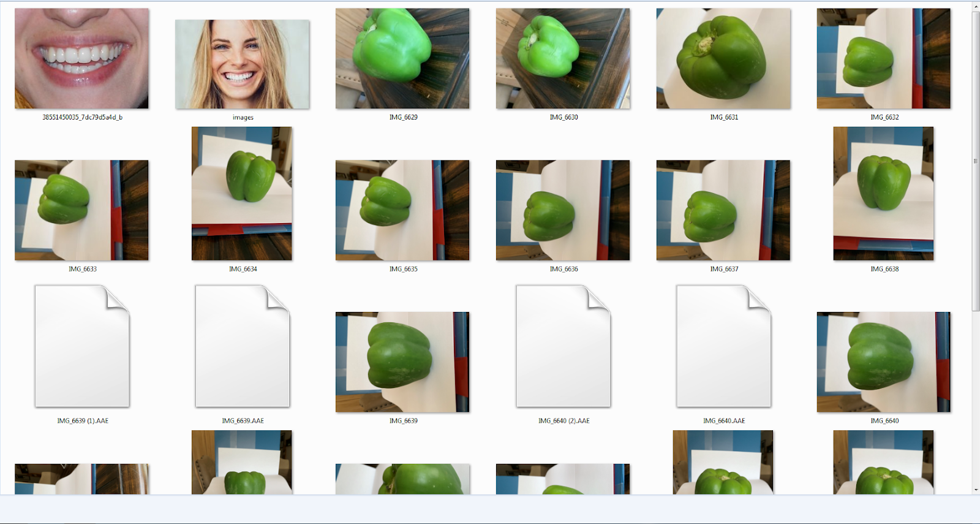980x524 pixels.
Task: Click the scrollbar up arrow
Action: (x=976, y=7)
